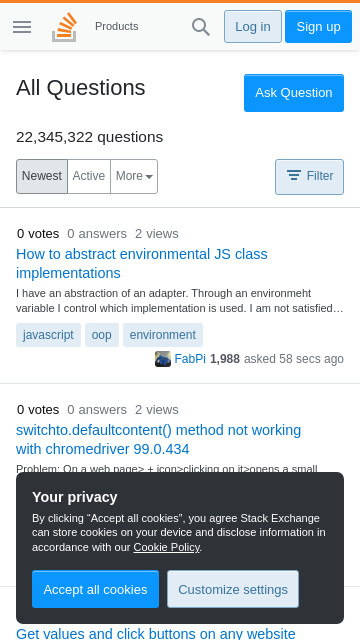This screenshot has width=360, height=640.
Task: Select the environment tag
Action: (163, 335)
